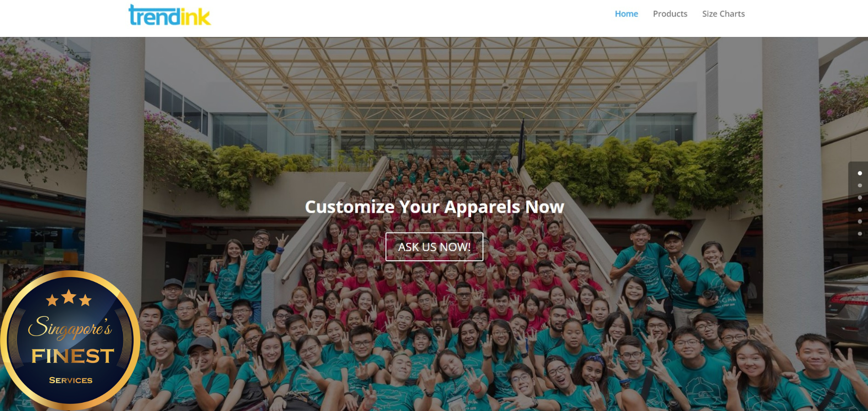
Task: Click the center gold star on the badge
Action: (69, 296)
